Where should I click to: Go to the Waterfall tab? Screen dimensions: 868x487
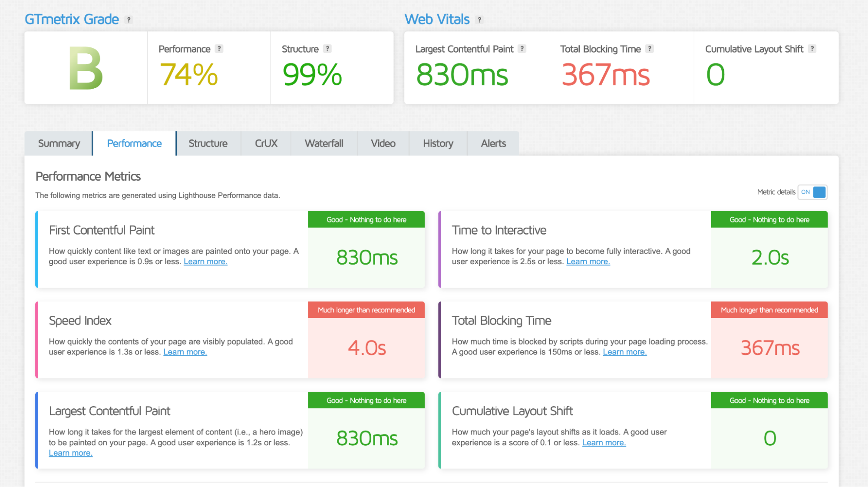(x=324, y=143)
